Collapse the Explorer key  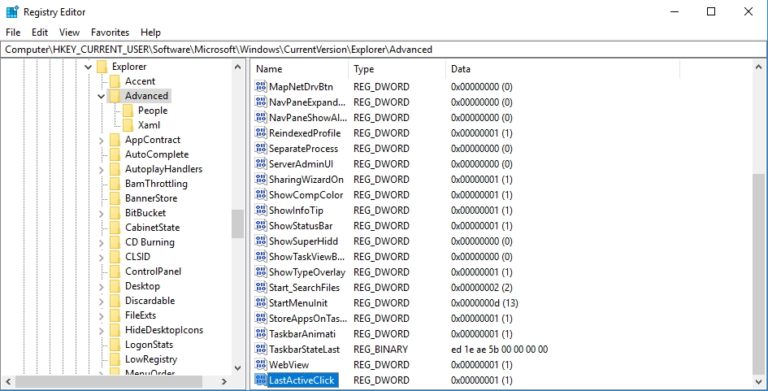pos(88,67)
